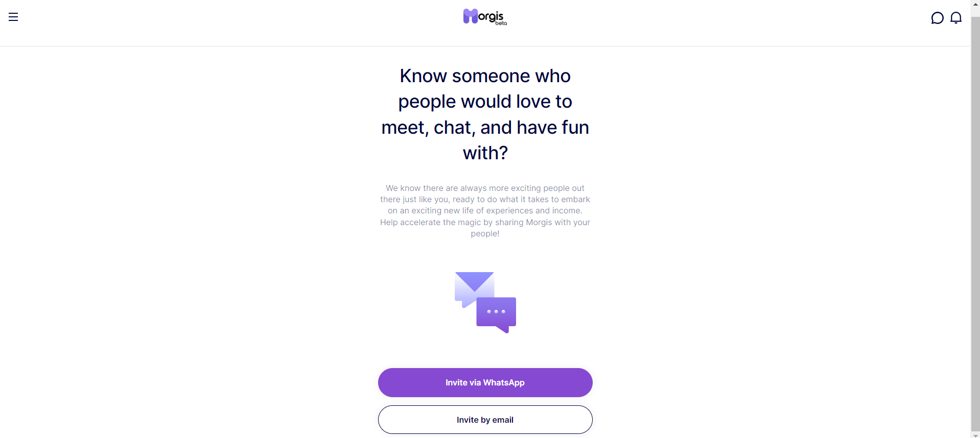Click Invite via WhatsApp
This screenshot has width=980, height=438.
click(485, 382)
